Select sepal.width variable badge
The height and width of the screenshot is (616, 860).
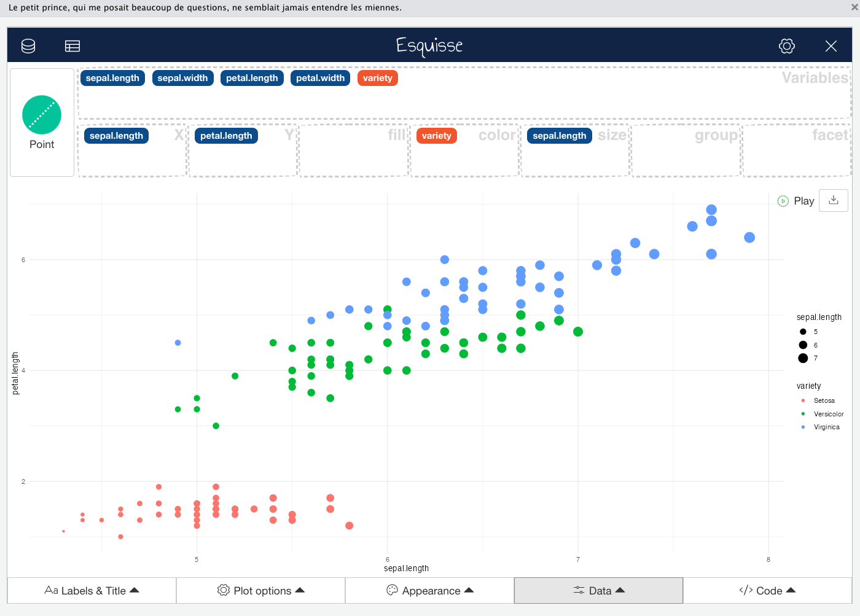pyautogui.click(x=182, y=78)
